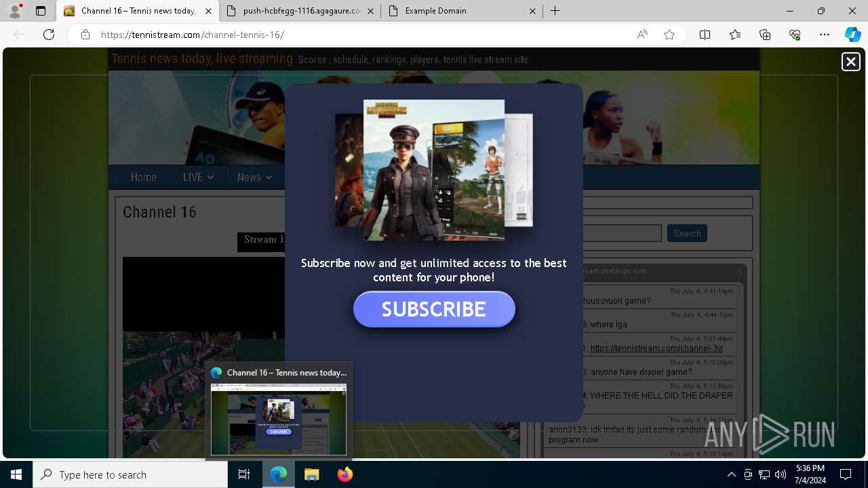Open File Explorer from the taskbar

coord(311,474)
